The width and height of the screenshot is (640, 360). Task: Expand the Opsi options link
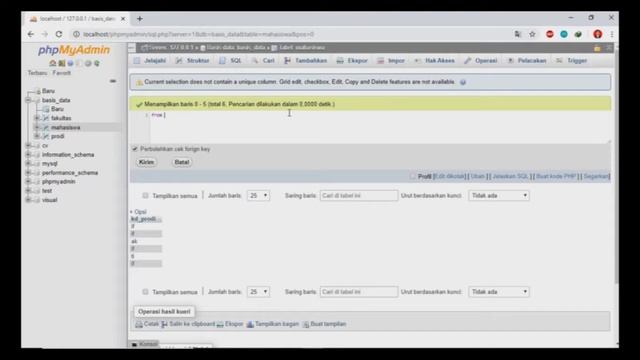140,212
